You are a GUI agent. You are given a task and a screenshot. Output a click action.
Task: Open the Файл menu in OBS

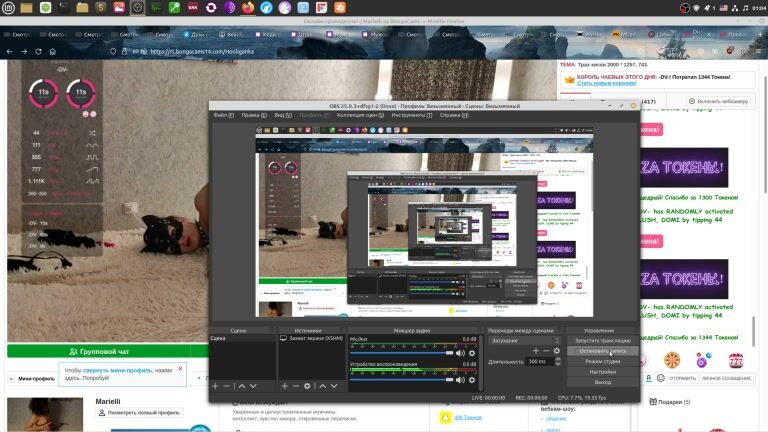pyautogui.click(x=223, y=115)
